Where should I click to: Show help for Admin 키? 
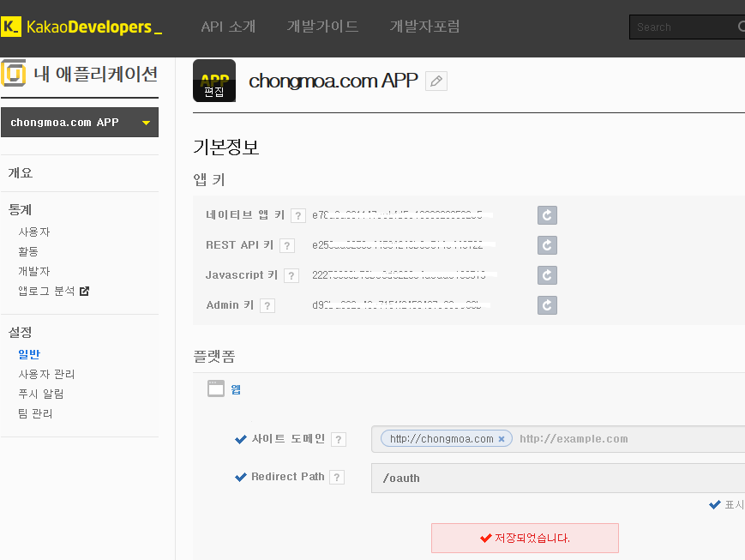pyautogui.click(x=267, y=305)
